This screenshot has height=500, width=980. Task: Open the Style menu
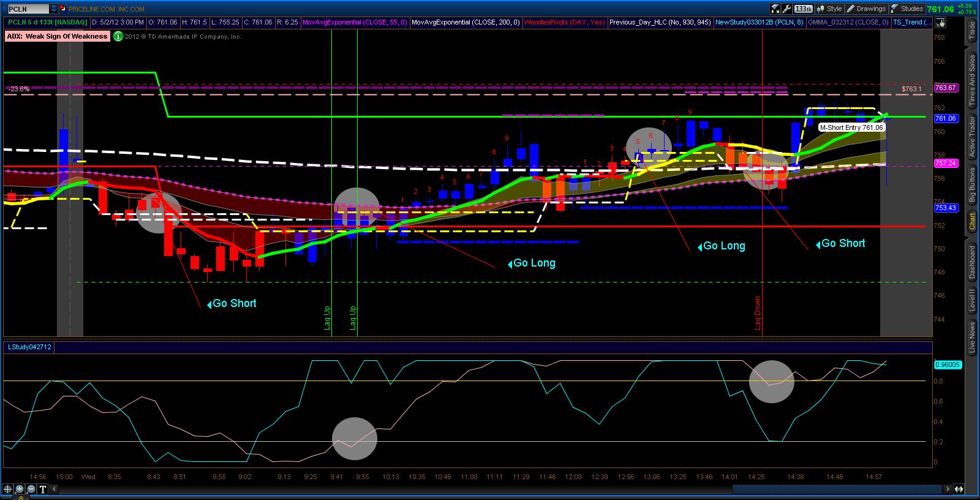(829, 9)
